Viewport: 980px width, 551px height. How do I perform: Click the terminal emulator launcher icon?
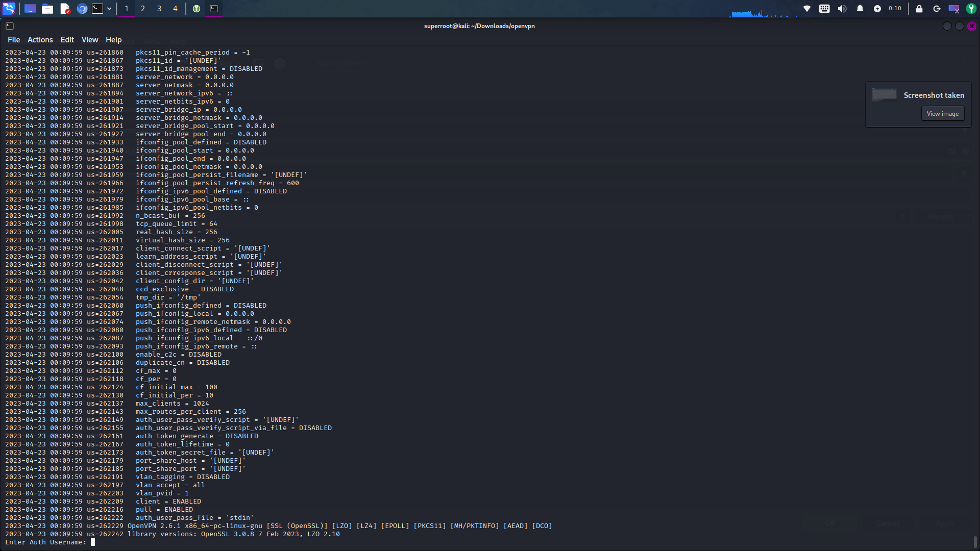click(97, 9)
